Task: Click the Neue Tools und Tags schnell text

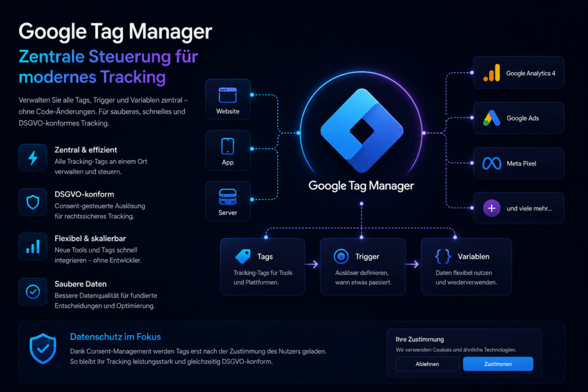Action: tap(98, 255)
